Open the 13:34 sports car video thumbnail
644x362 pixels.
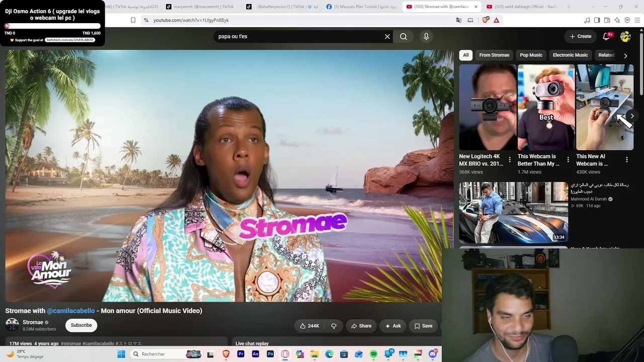513,212
